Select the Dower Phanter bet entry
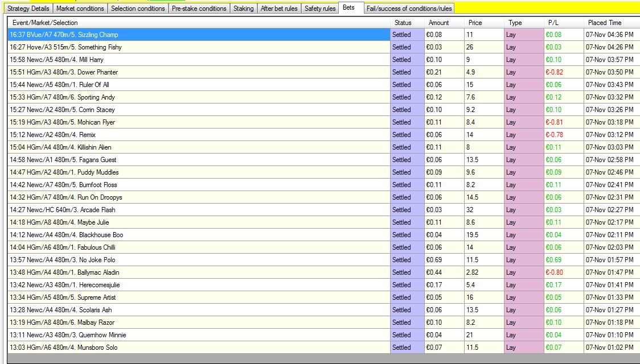This screenshot has width=640, height=364. point(324,72)
